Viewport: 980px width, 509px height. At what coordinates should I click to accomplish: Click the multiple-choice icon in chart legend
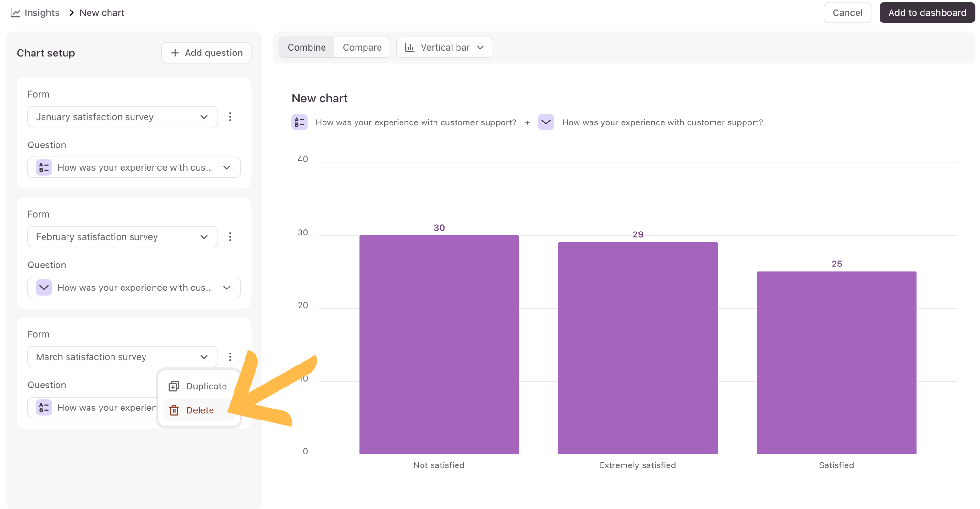pos(300,122)
